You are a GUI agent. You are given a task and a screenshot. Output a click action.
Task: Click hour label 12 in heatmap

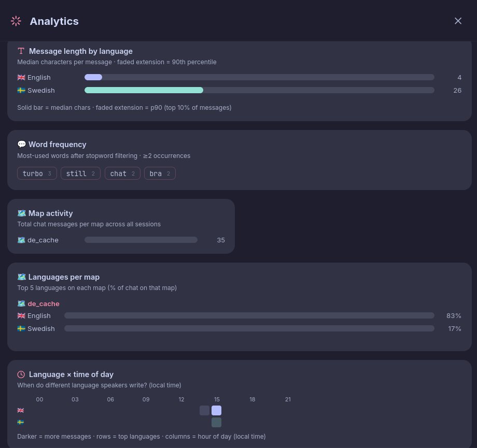pyautogui.click(x=181, y=399)
